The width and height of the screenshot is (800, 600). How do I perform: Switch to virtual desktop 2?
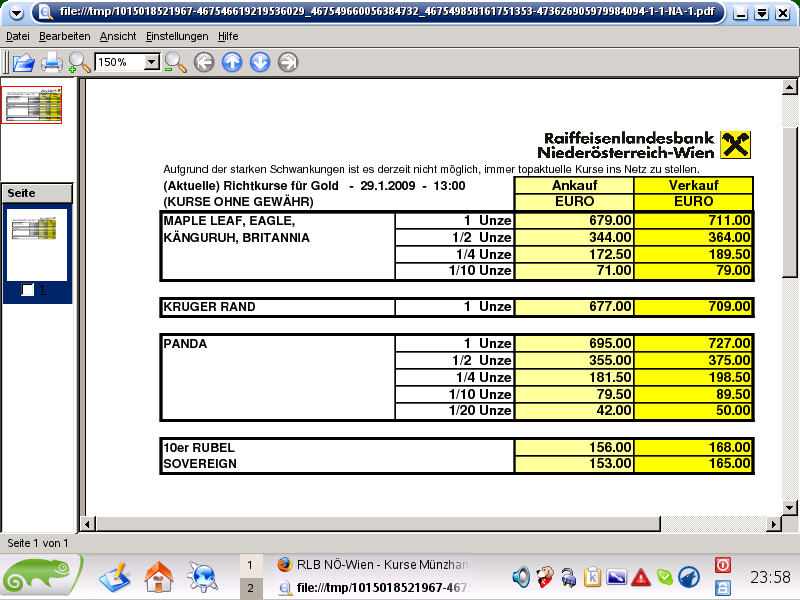pos(251,588)
